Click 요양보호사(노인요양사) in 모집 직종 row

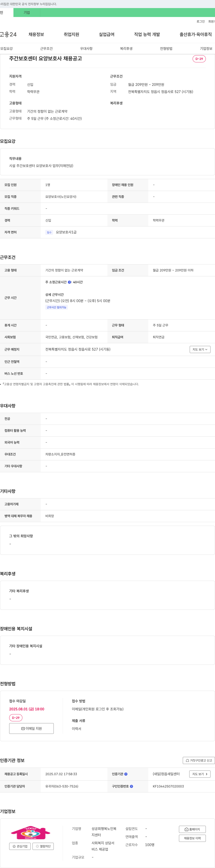[61, 197]
